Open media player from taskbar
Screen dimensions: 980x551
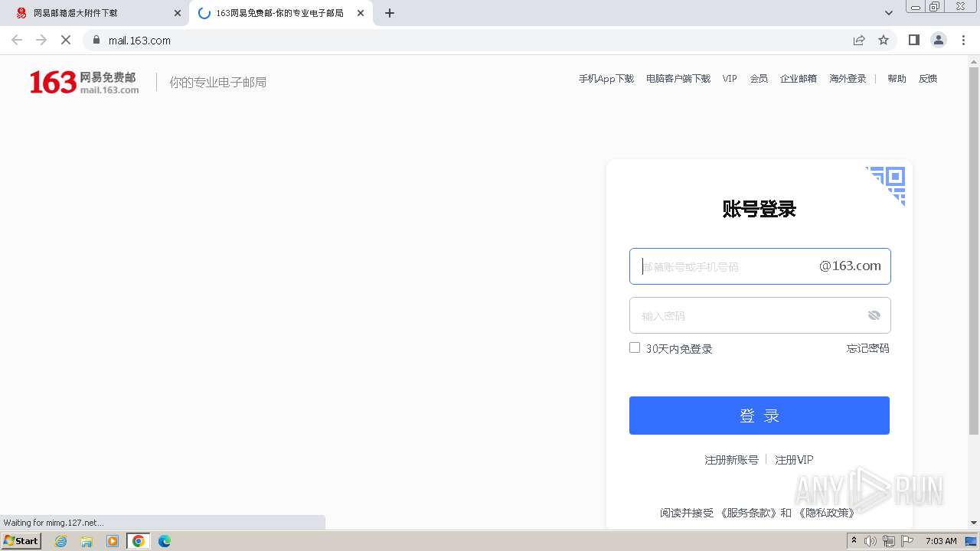[x=113, y=541]
